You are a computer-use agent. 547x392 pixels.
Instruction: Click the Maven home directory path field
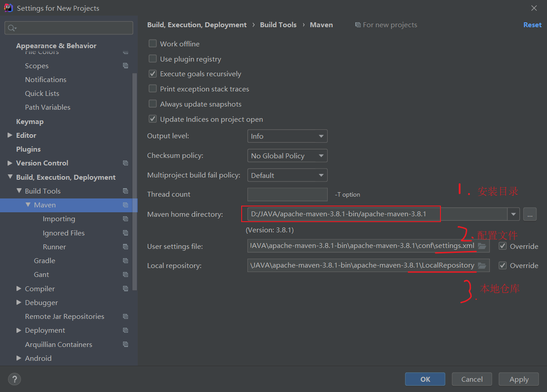pyautogui.click(x=377, y=214)
